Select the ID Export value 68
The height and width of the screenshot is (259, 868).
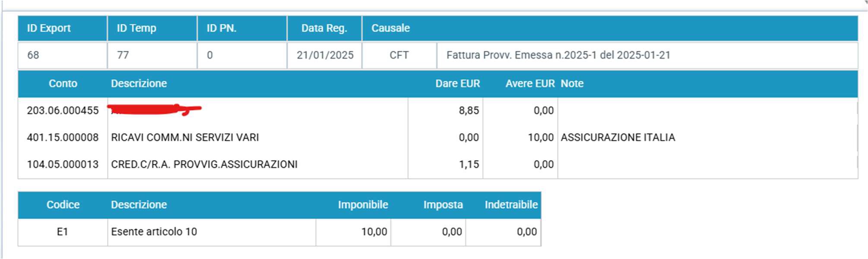point(33,55)
